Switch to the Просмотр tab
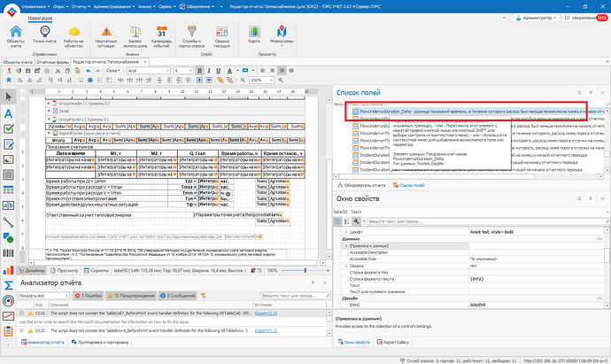The height and width of the screenshot is (364, 611). pos(64,270)
